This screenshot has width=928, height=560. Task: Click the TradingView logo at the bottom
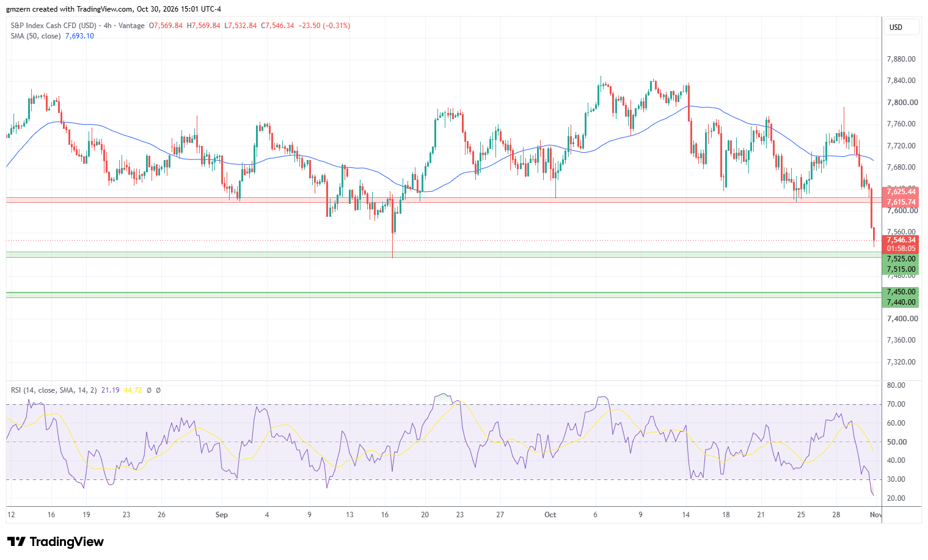56,542
